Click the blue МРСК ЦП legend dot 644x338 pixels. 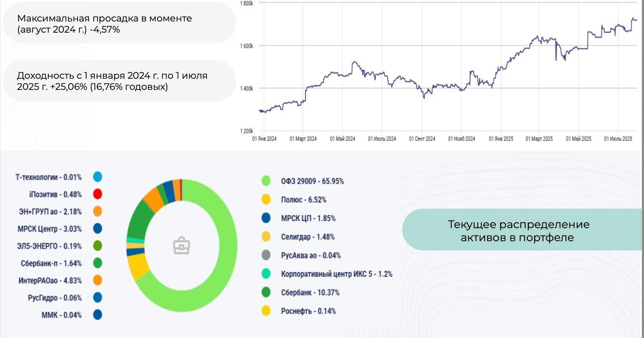coord(266,218)
